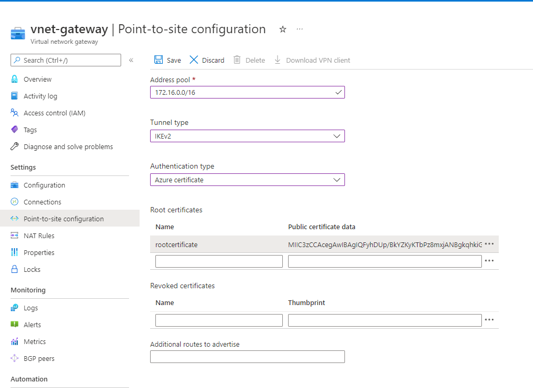The width and height of the screenshot is (533, 392).
Task: Click the Discard X icon
Action: point(194,60)
